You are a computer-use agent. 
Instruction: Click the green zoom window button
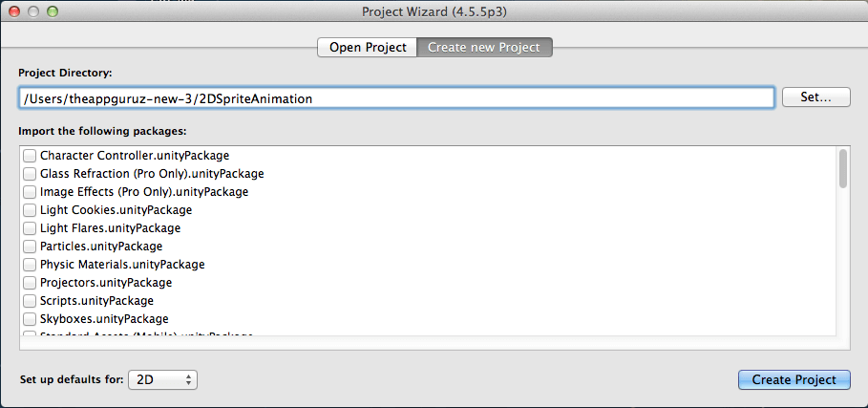point(52,11)
